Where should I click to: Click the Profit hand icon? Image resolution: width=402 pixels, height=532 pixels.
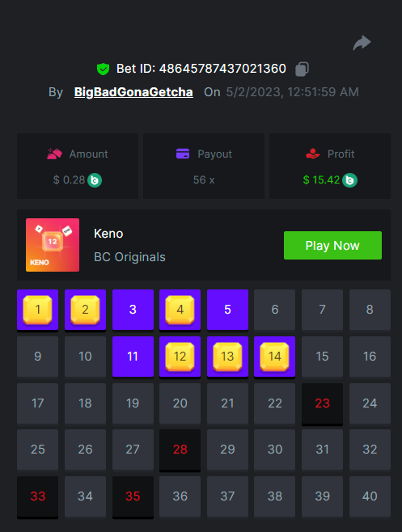tap(313, 154)
